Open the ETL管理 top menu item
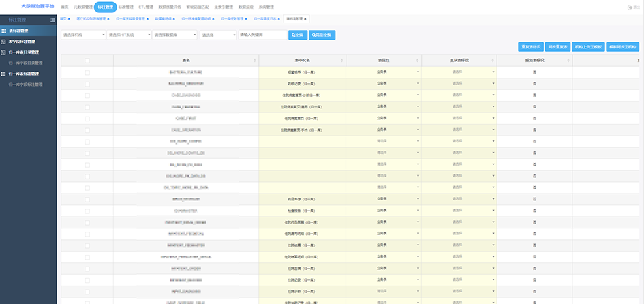 coord(146,7)
